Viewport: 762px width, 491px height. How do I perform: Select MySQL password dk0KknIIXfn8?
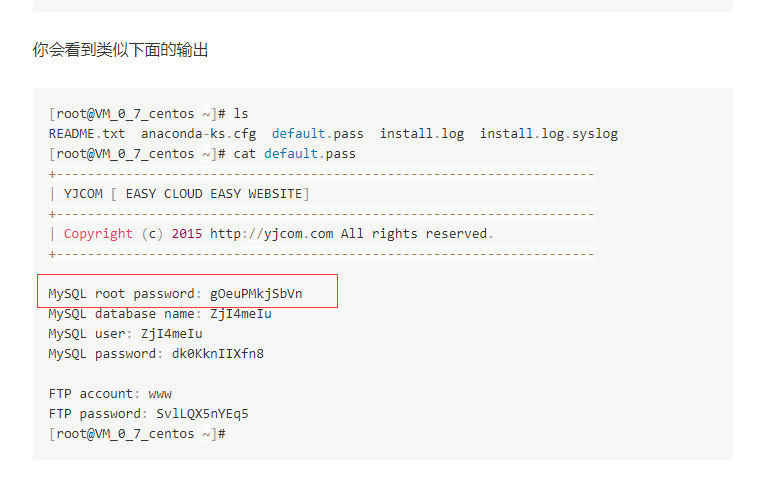click(218, 354)
